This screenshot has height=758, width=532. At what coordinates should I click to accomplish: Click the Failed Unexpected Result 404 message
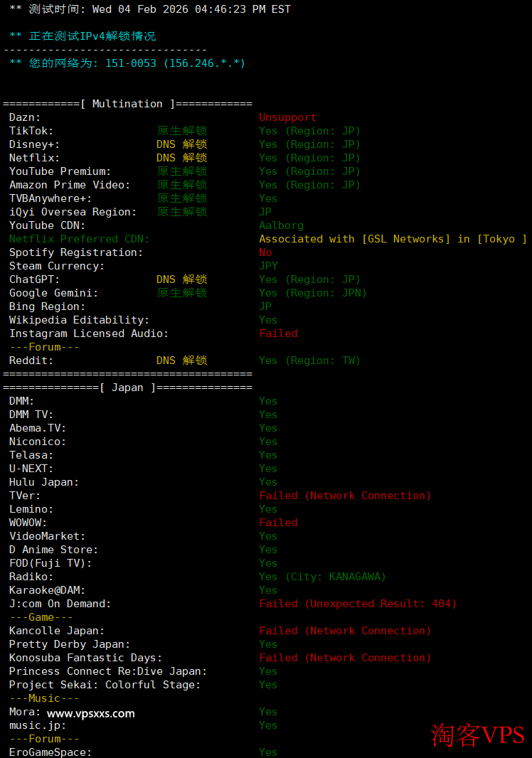pos(357,604)
